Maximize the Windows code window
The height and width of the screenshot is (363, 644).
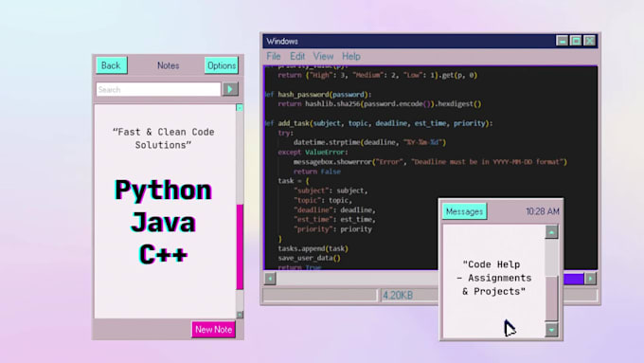pyautogui.click(x=576, y=41)
